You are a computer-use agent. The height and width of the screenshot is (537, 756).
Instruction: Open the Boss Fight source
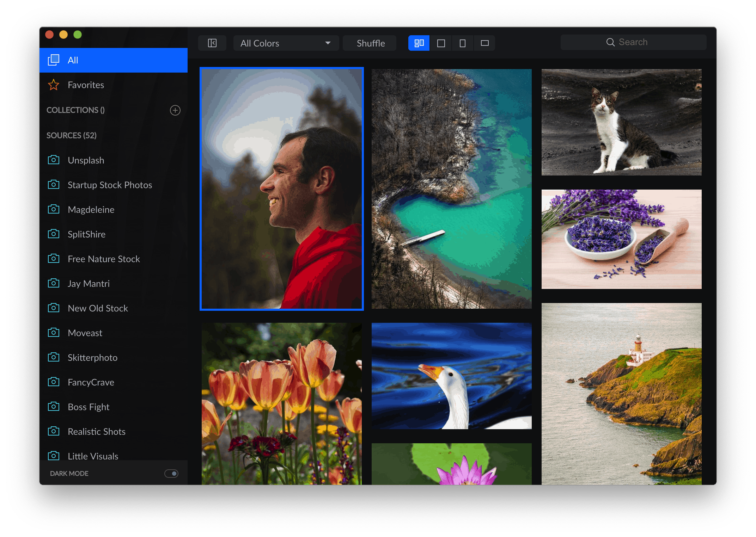[89, 407]
